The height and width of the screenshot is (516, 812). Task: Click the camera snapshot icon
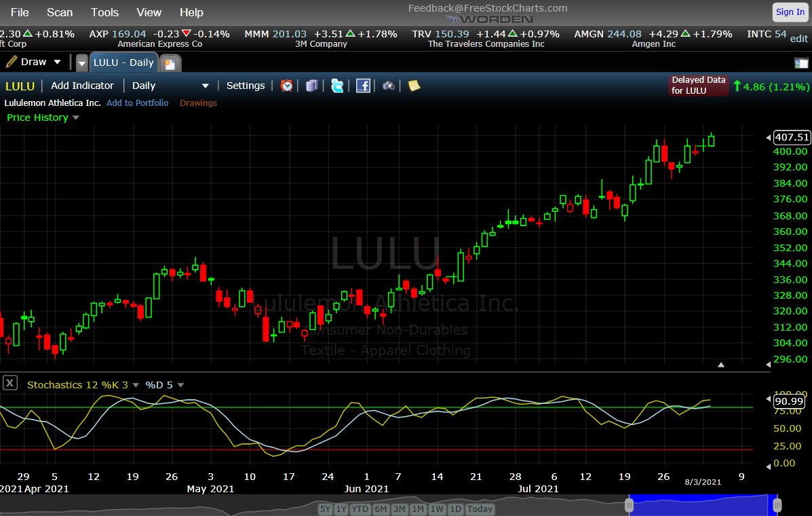pos(389,86)
